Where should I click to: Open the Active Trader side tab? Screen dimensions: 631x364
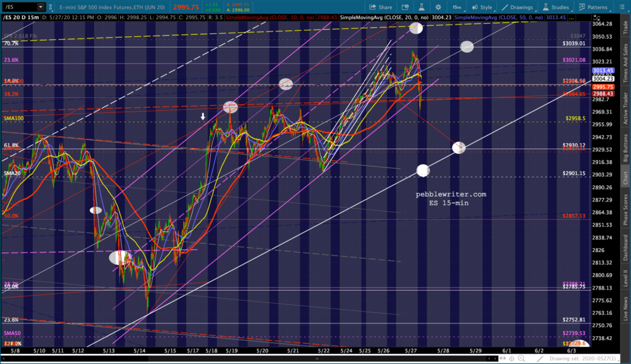pos(625,108)
